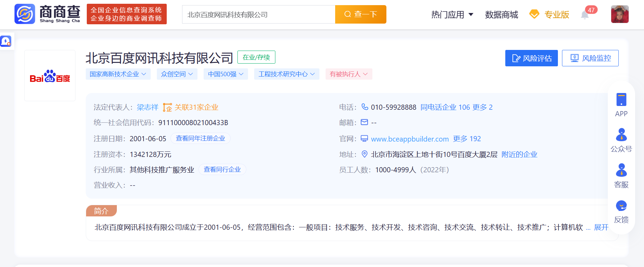Click phone number 010-59928888

(x=394, y=107)
